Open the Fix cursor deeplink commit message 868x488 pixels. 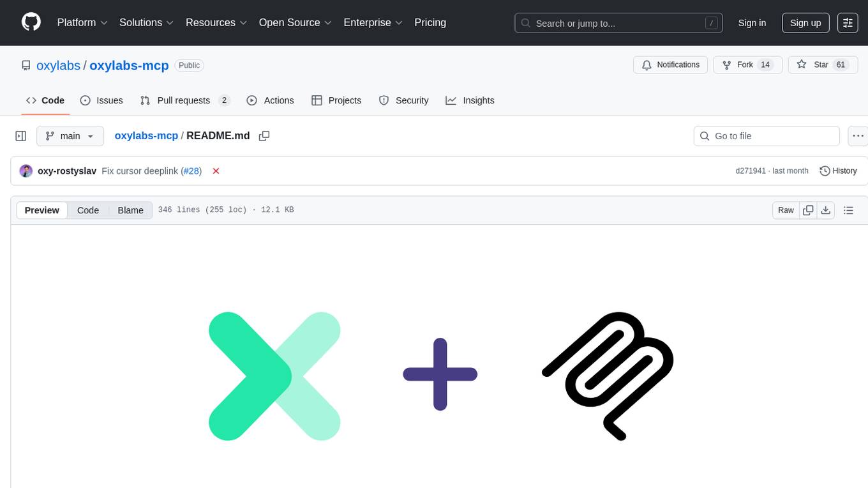coord(140,171)
